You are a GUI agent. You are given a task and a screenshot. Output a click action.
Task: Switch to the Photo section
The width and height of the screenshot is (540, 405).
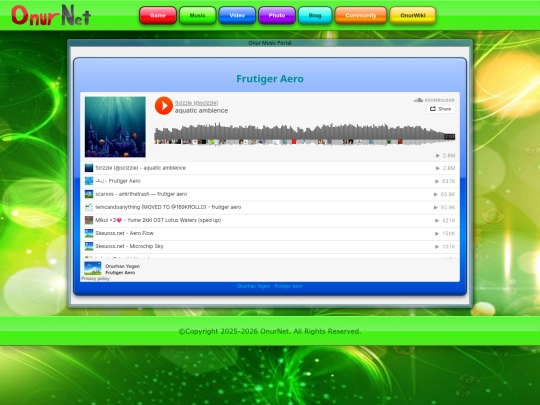pos(277,15)
